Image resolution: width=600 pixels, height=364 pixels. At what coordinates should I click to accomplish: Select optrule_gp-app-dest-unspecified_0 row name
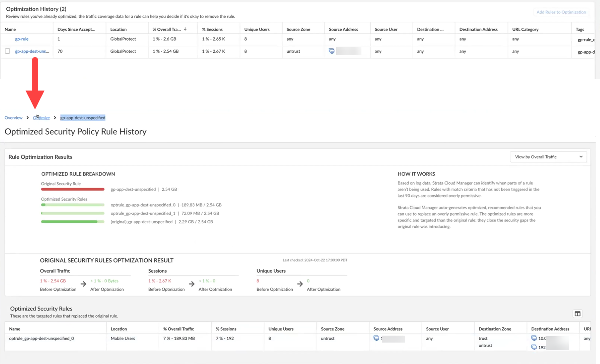pyautogui.click(x=41, y=338)
